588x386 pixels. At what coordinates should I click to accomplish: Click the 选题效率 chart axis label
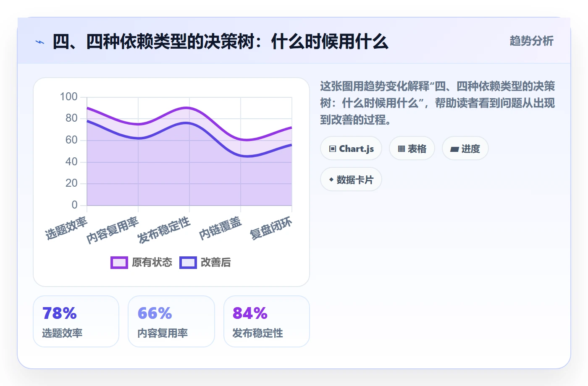click(66, 228)
